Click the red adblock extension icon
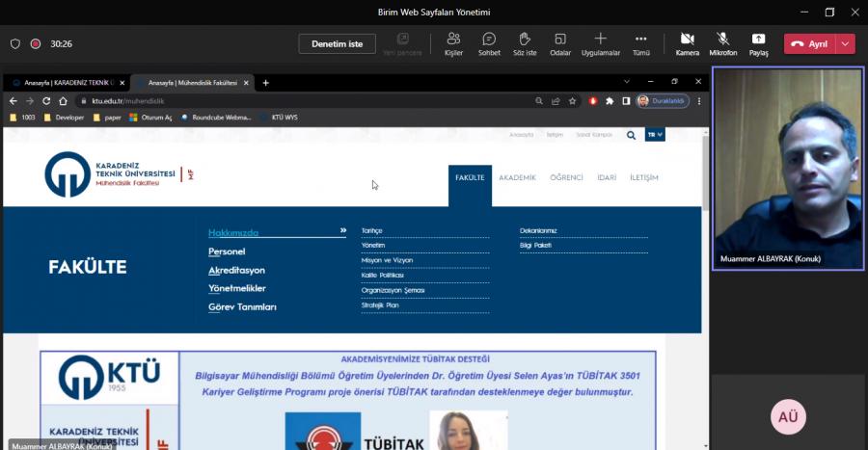The width and height of the screenshot is (868, 450). [x=593, y=101]
